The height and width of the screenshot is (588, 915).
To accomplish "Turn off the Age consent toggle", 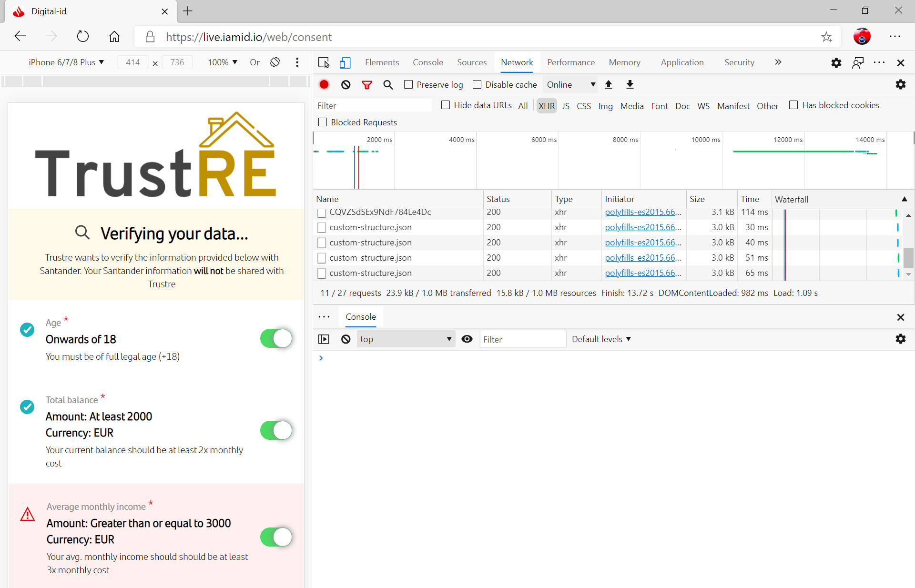I will pyautogui.click(x=276, y=338).
